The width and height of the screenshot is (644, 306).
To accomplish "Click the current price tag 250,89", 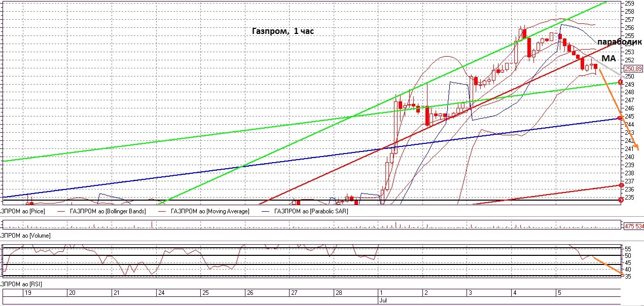I will (633, 68).
